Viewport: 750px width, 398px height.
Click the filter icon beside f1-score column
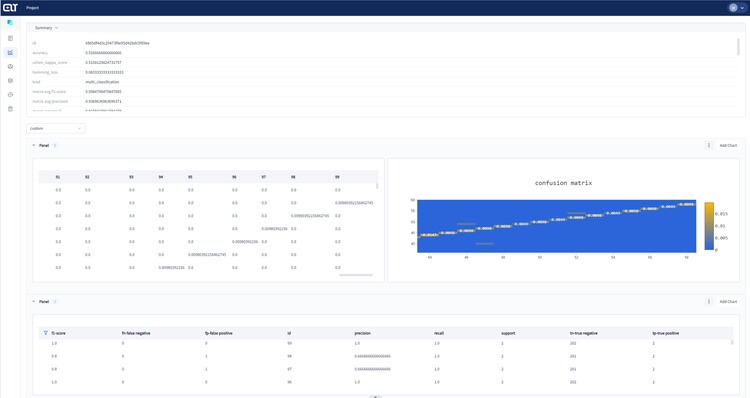pos(45,333)
